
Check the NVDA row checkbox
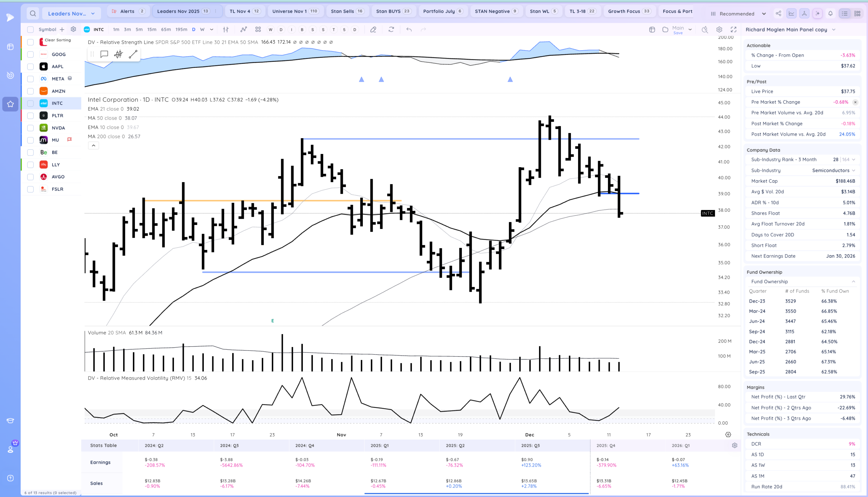tap(31, 128)
